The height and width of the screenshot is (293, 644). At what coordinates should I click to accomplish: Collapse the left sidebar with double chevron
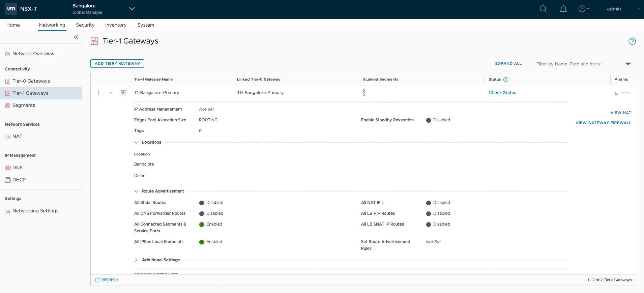[x=76, y=37]
